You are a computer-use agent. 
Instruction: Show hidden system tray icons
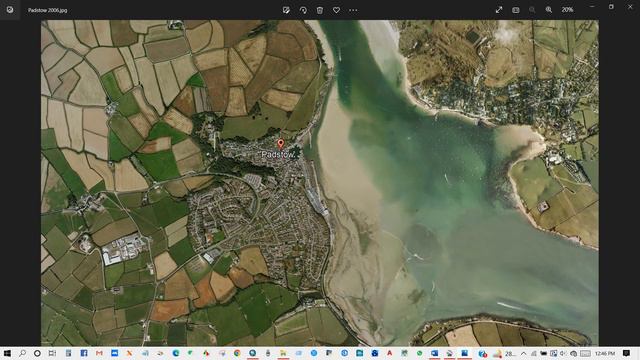tap(523, 354)
